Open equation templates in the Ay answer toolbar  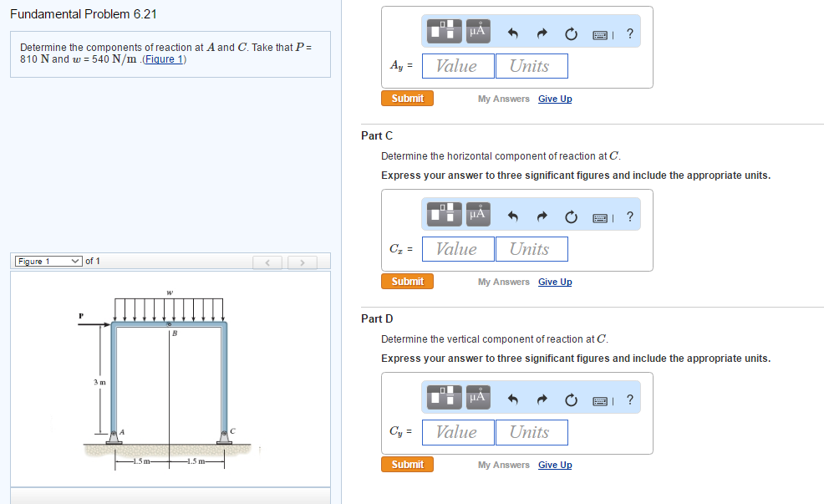pos(444,31)
